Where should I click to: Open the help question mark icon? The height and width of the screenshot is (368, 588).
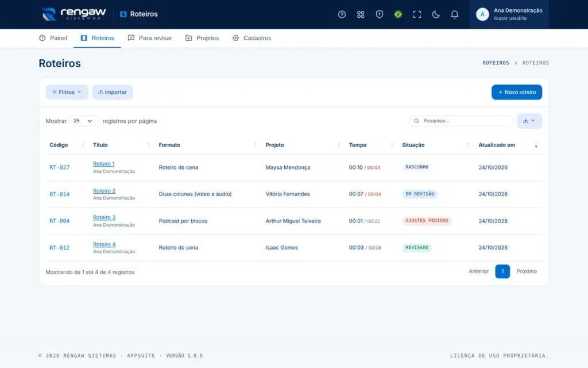(342, 14)
